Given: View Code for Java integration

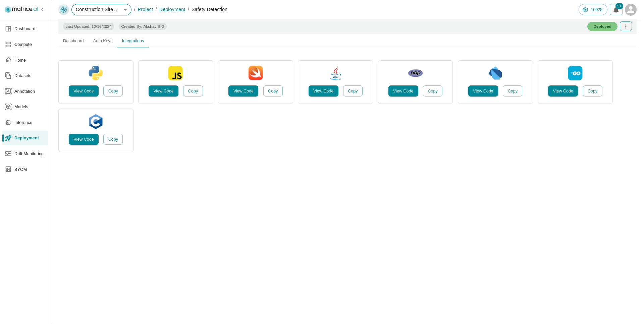Looking at the screenshot, I should click(x=323, y=91).
